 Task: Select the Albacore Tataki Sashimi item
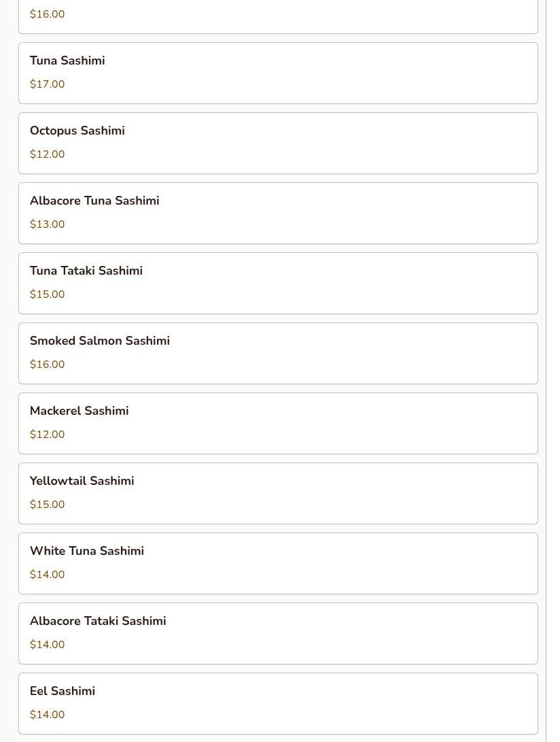278,633
